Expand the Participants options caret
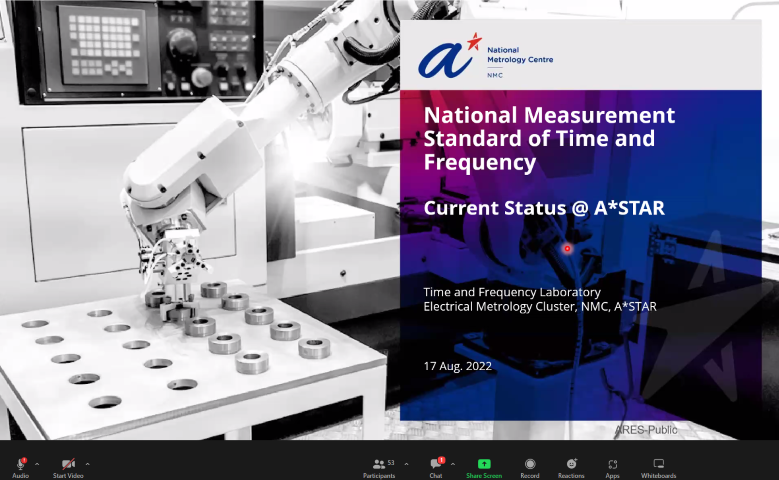779x480 pixels. 406,464
